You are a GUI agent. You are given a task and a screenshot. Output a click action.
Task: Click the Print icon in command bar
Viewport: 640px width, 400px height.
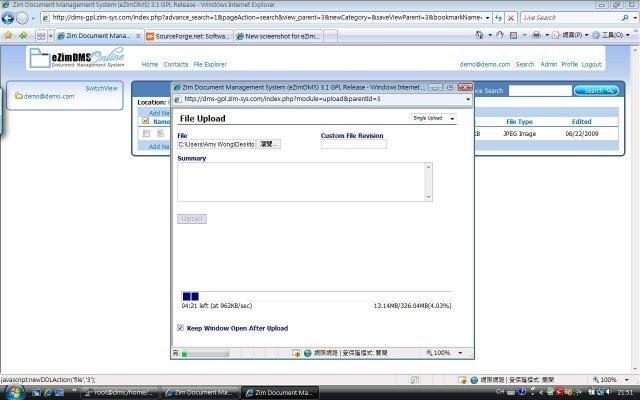pyautogui.click(x=536, y=36)
